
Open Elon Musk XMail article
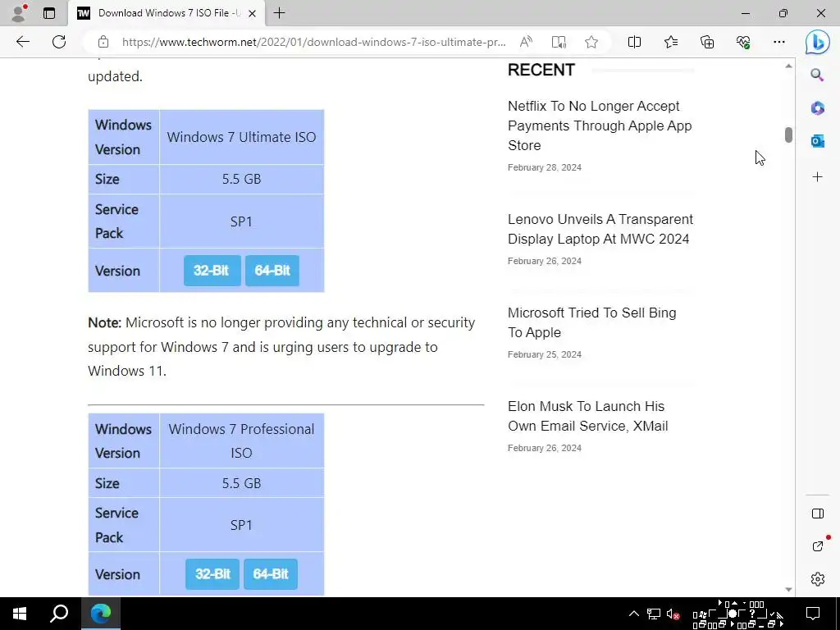tap(587, 416)
